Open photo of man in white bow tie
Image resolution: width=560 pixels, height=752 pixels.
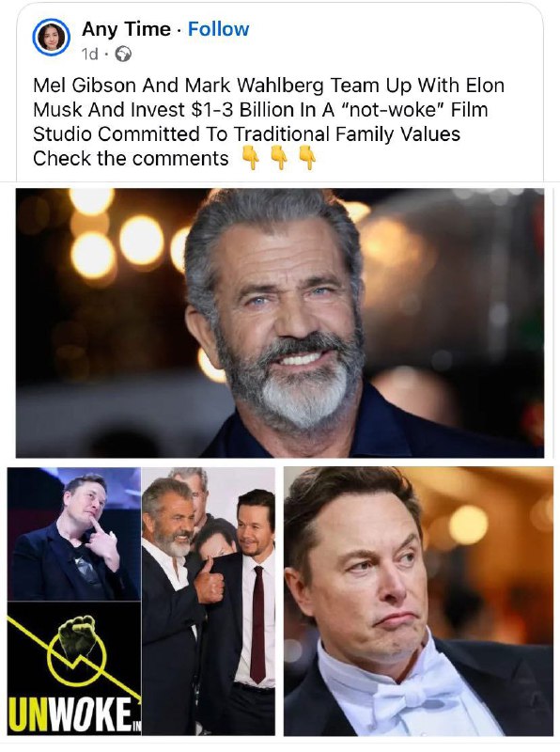point(418,602)
